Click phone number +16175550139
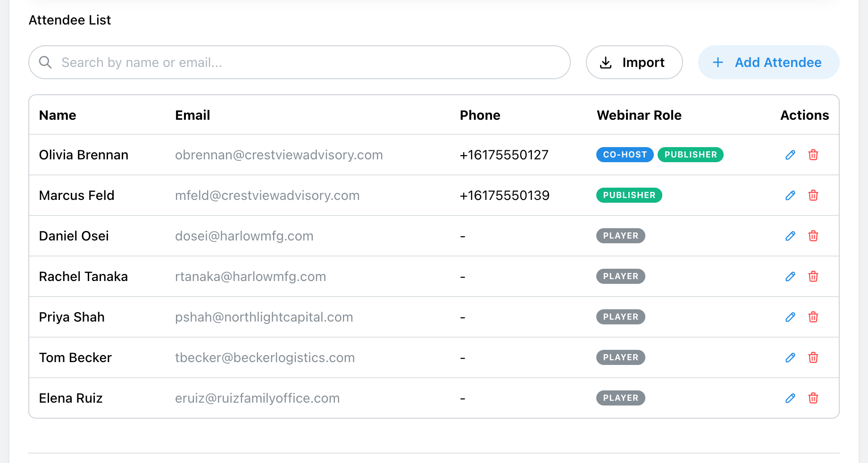868x463 pixels. [x=505, y=195]
